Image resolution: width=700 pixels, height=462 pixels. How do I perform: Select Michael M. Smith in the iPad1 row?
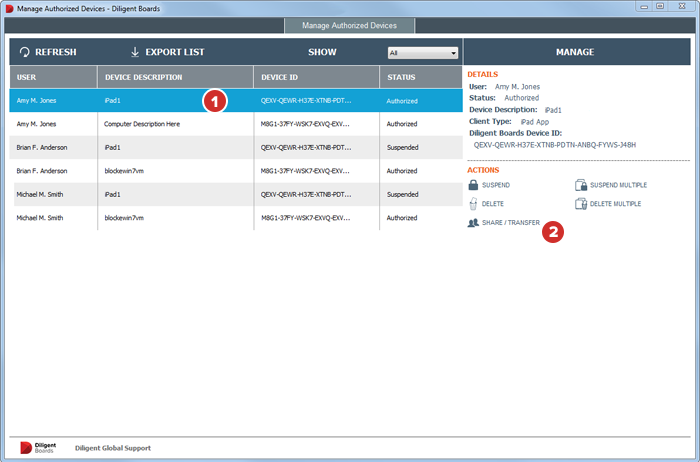[x=40, y=195]
